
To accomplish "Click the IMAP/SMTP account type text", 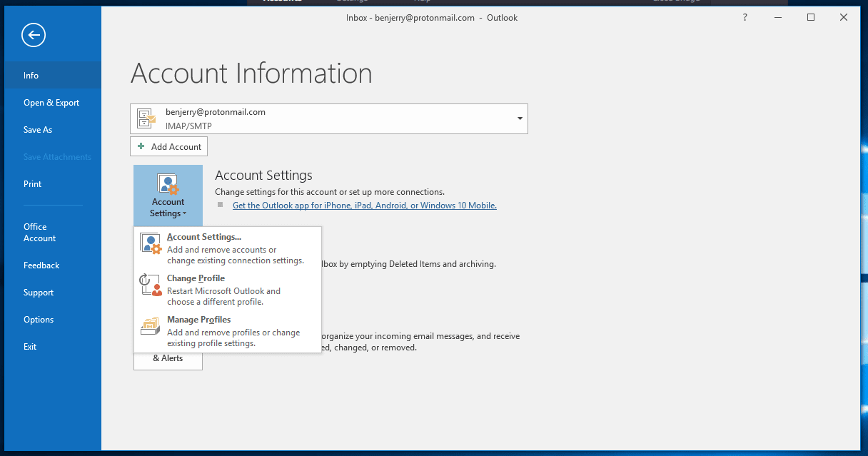I will 188,126.
